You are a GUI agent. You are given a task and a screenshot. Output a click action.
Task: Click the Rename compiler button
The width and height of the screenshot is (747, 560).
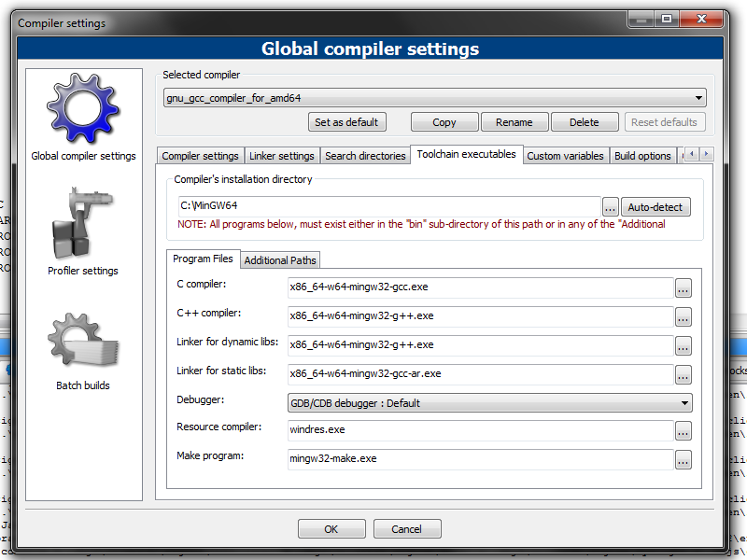coord(514,122)
